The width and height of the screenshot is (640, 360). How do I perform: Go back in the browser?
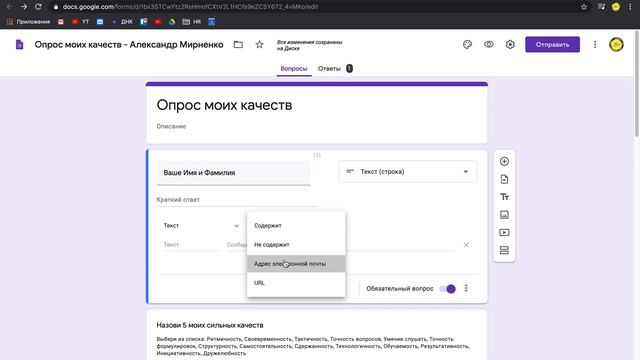(9, 7)
